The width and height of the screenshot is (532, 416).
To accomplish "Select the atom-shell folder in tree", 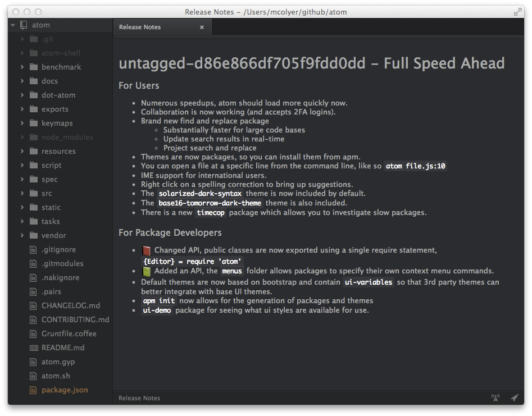I will click(x=61, y=53).
